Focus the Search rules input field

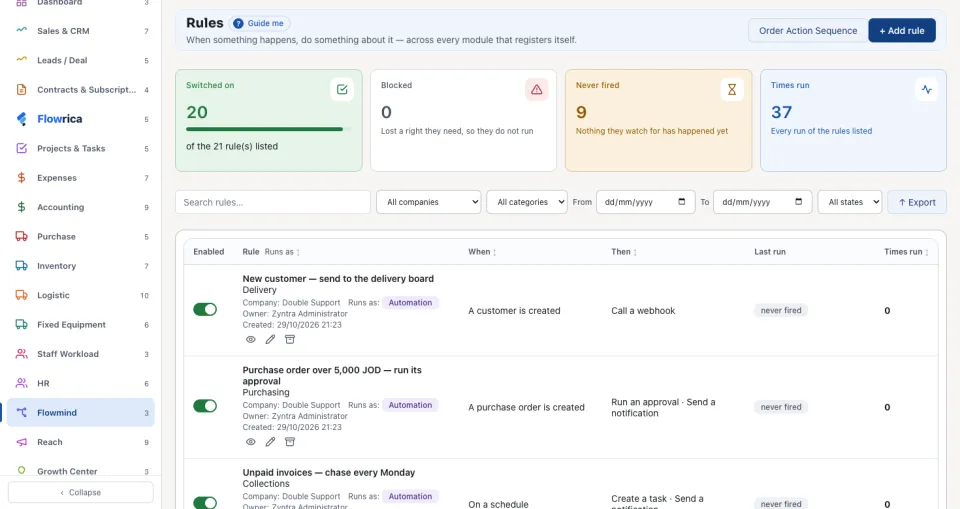click(272, 202)
